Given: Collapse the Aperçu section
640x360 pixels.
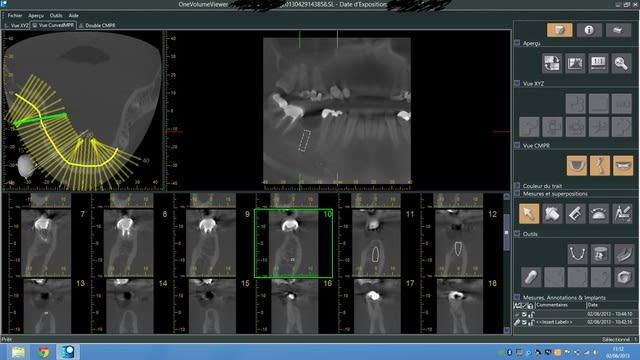Looking at the screenshot, I should tap(517, 43).
